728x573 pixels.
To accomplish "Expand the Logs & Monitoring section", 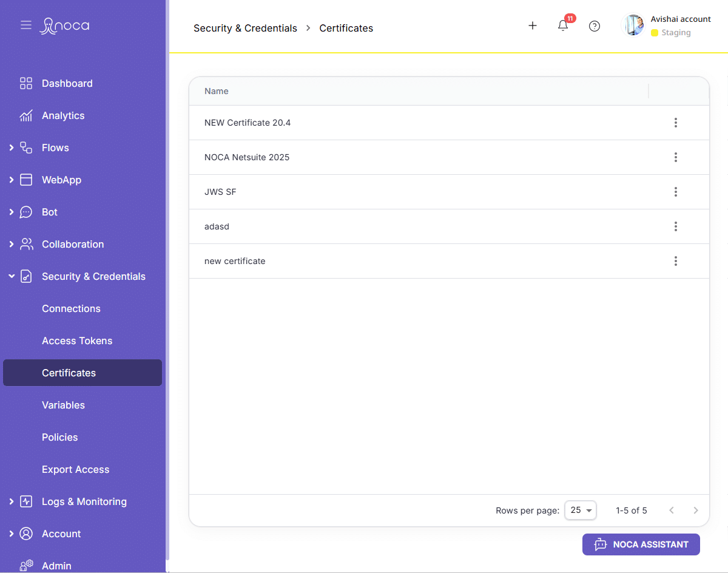I will click(x=12, y=501).
